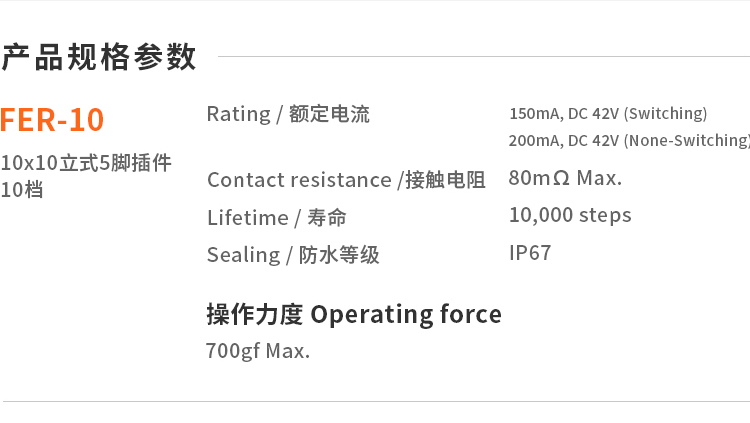The image size is (750, 423).
Task: Click the Lifetime / 寿命 label
Action: (277, 217)
